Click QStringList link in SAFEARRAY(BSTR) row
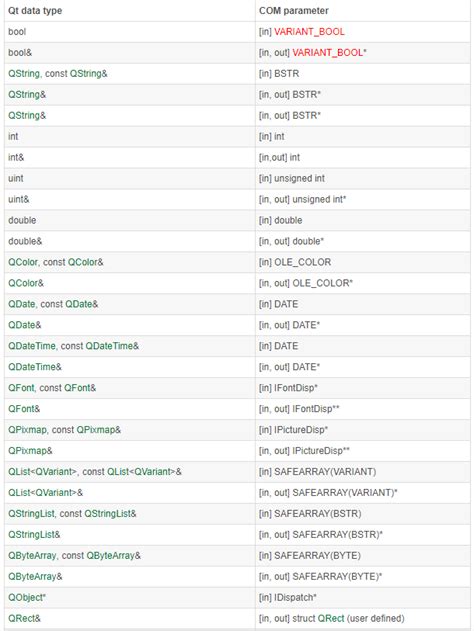 point(31,513)
